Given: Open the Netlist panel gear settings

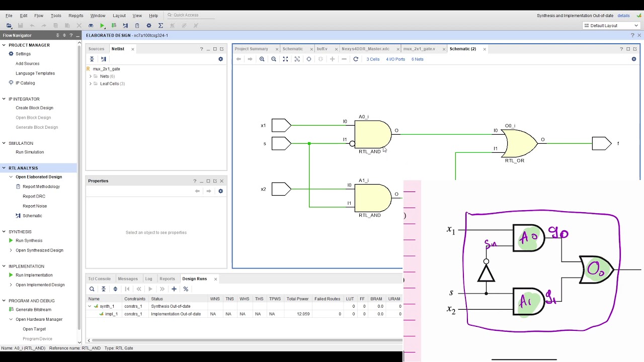Looking at the screenshot, I should [x=220, y=59].
